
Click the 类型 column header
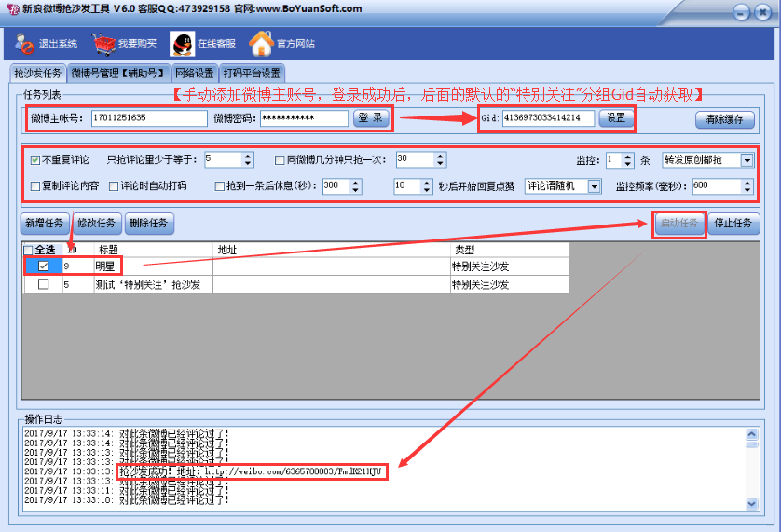[510, 250]
